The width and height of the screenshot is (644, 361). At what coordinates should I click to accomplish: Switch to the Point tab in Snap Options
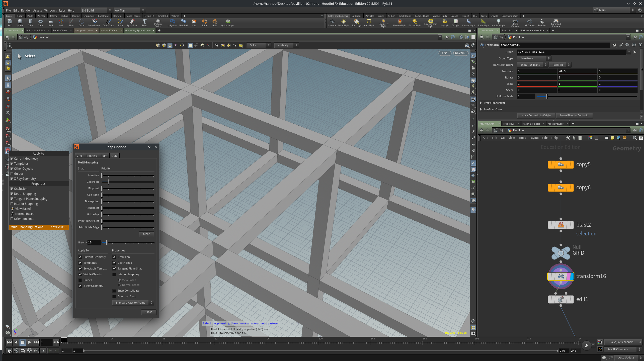coord(104,156)
